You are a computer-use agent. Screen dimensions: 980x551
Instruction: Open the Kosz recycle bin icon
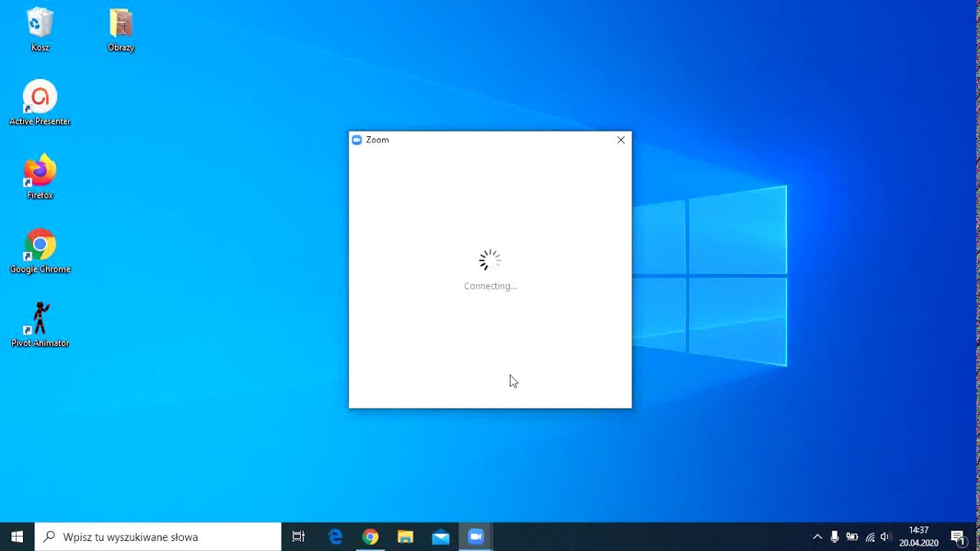pyautogui.click(x=40, y=29)
